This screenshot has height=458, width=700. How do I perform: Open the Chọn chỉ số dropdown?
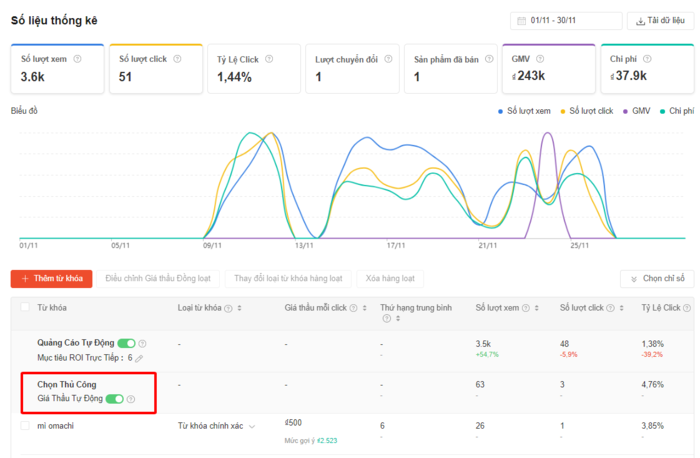coord(657,279)
